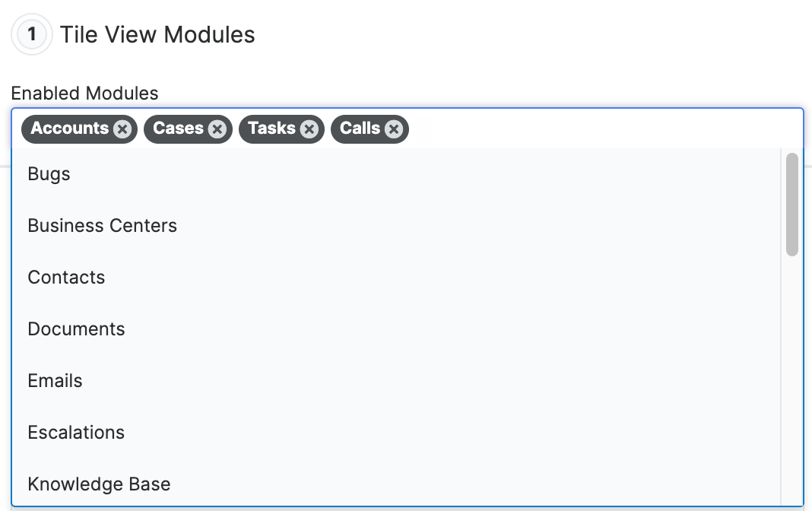The image size is (812, 511).
Task: Select Knowledge Base from the module list
Action: coord(99,484)
